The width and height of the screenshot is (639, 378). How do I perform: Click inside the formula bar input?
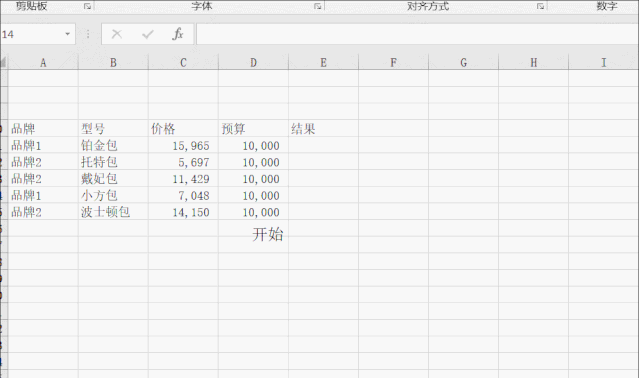point(417,34)
